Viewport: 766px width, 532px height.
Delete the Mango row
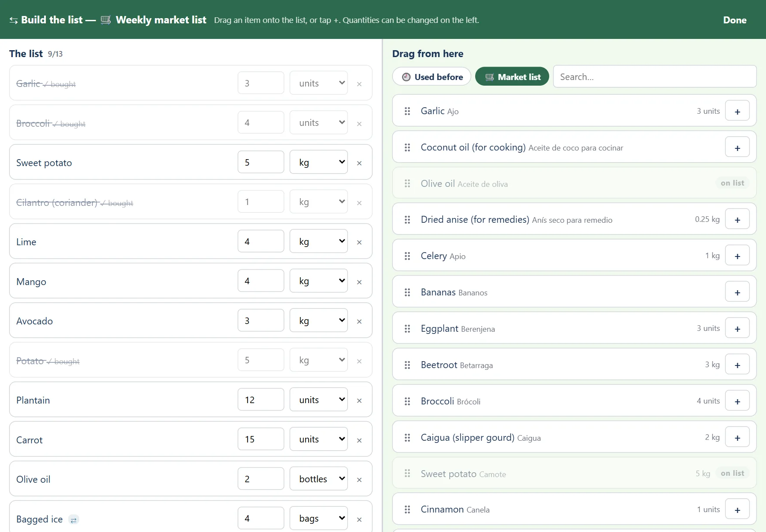point(359,282)
